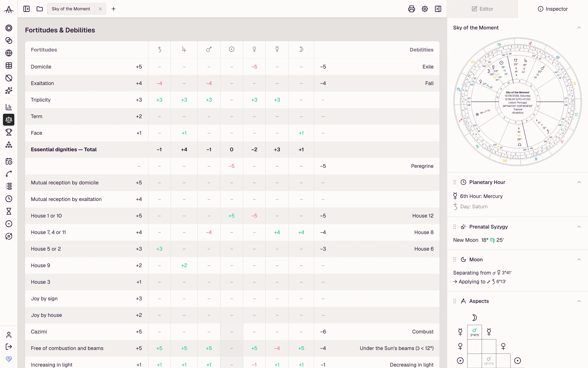Select the balance scales dignities icon
The width and height of the screenshot is (588, 368).
(x=9, y=119)
